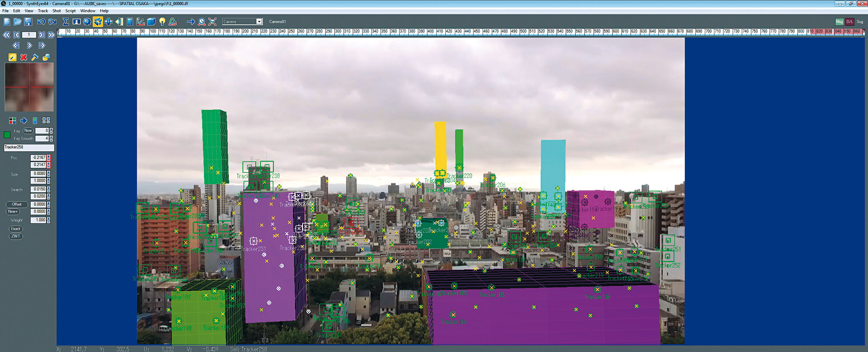This screenshot has height=352, width=868.
Task: Open the coordinate system axes icon
Action: (140, 22)
